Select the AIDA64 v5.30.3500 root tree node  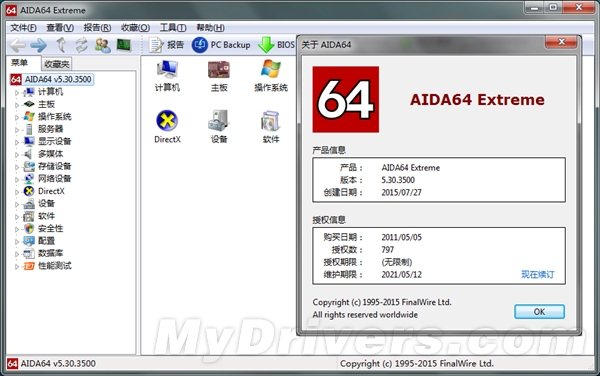(52, 79)
